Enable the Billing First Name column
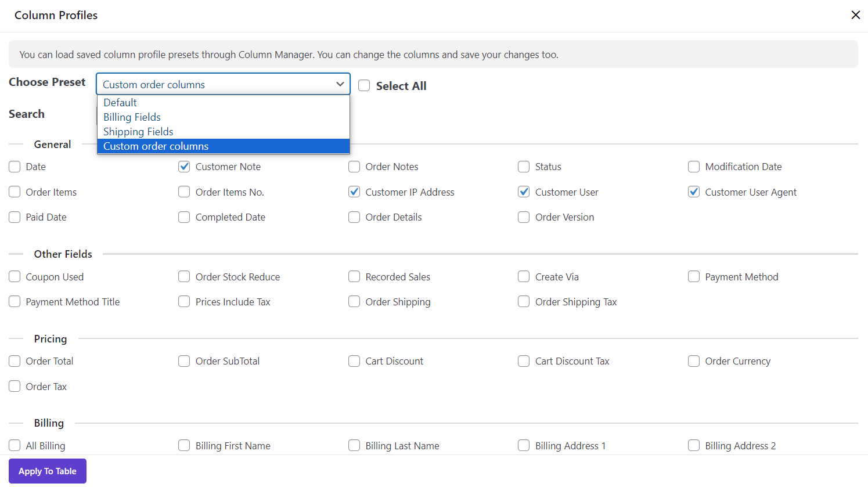 point(184,446)
